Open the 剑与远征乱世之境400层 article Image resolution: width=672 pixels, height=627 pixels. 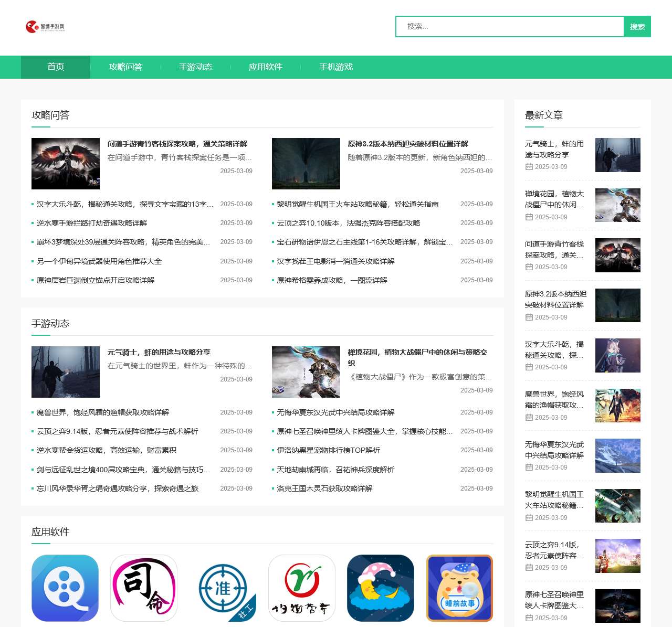pyautogui.click(x=123, y=470)
